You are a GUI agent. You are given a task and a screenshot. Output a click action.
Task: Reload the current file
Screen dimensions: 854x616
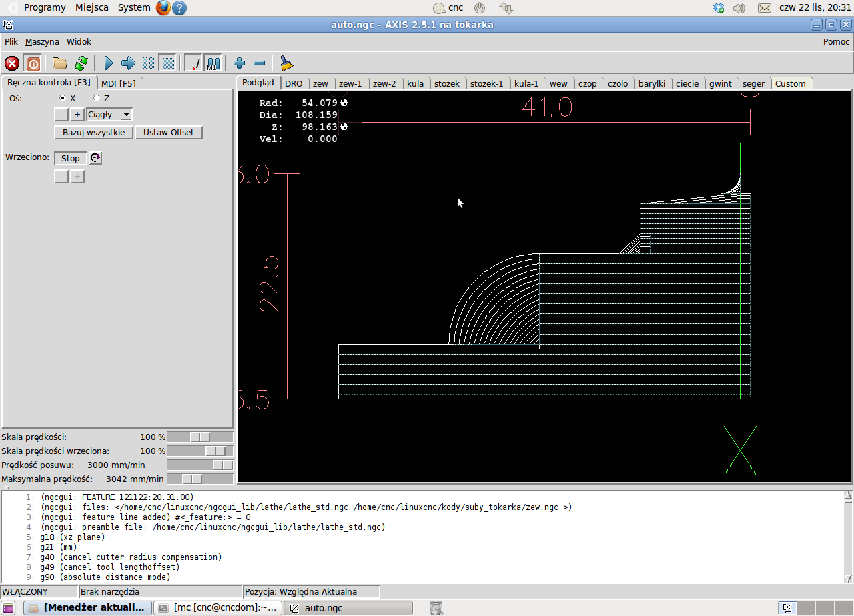pyautogui.click(x=81, y=63)
